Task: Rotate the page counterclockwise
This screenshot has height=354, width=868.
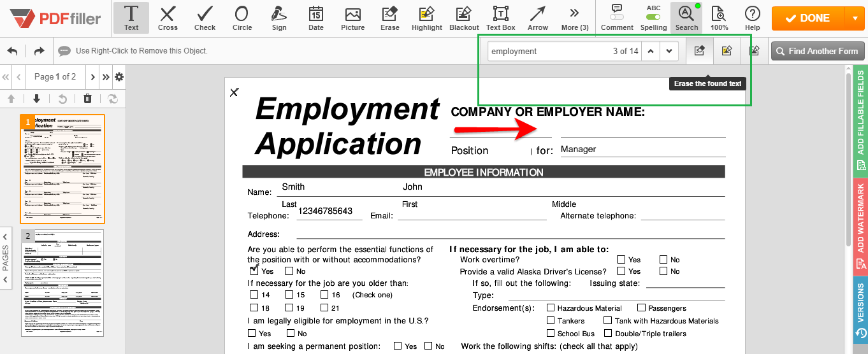Action: click(x=62, y=99)
